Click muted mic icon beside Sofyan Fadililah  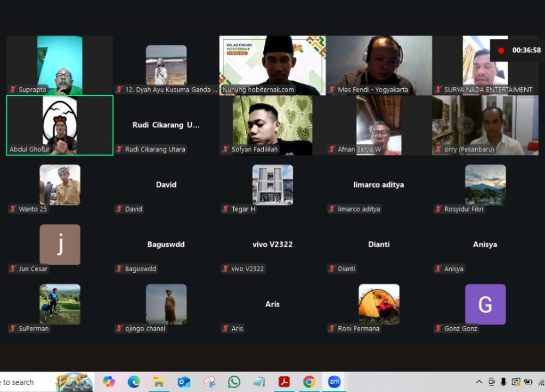(226, 149)
